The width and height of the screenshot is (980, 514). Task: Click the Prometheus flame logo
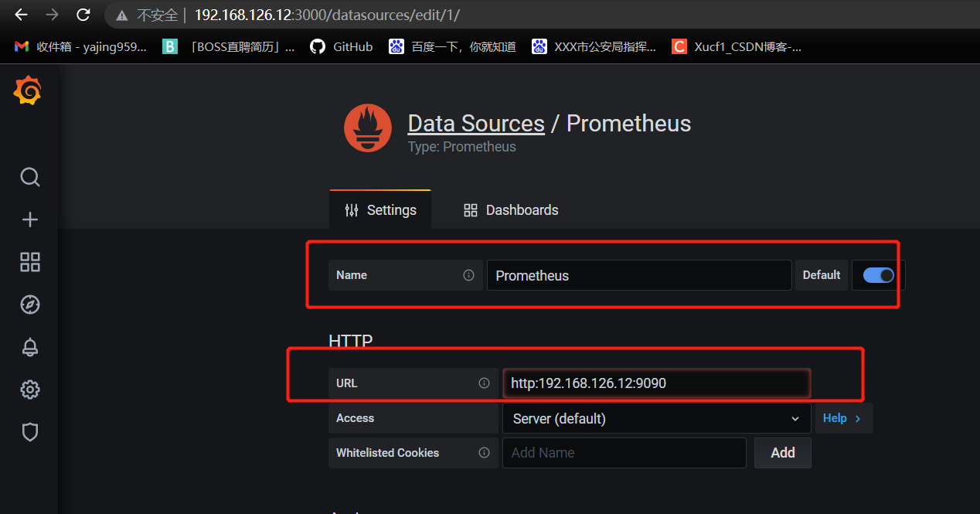(368, 128)
